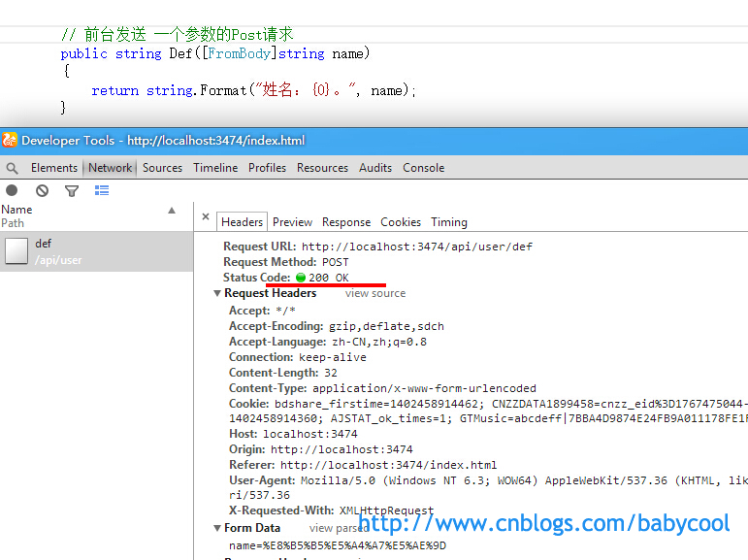Toggle the filter funnel icon
748x560 pixels.
click(72, 191)
